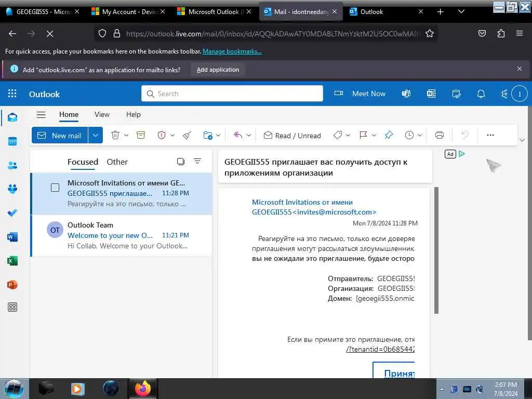
Task: Open the Outlook app launcher grid
Action: pyautogui.click(x=12, y=94)
